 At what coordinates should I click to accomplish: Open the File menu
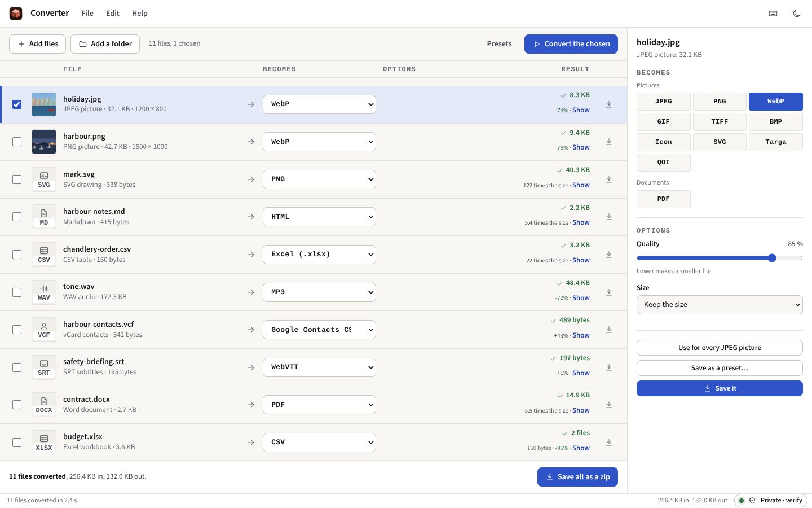[x=87, y=14]
